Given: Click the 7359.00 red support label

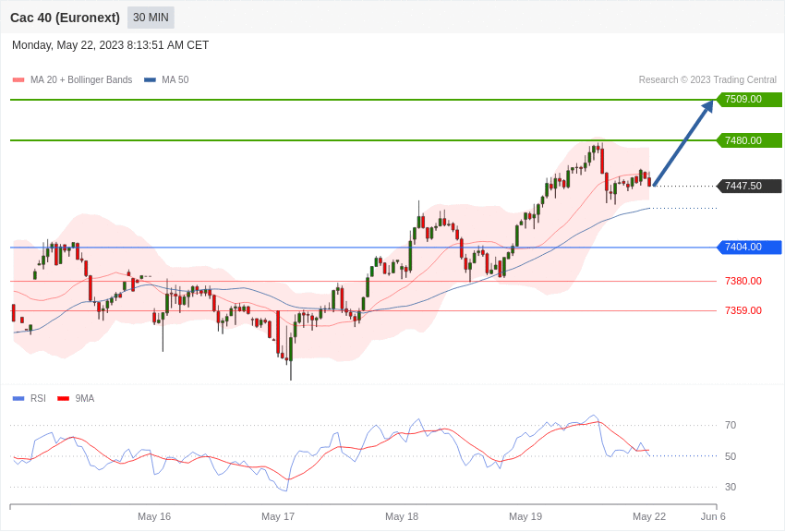Looking at the screenshot, I should point(743,310).
